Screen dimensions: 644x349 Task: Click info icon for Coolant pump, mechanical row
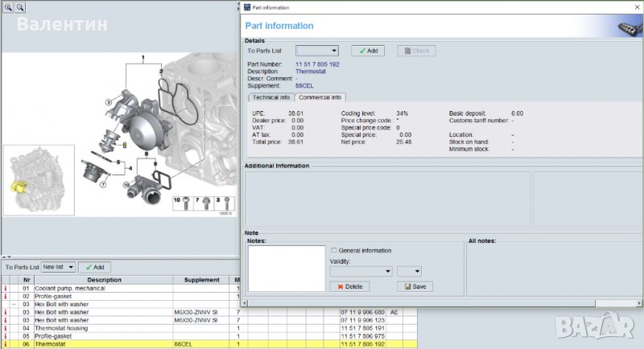click(x=6, y=288)
